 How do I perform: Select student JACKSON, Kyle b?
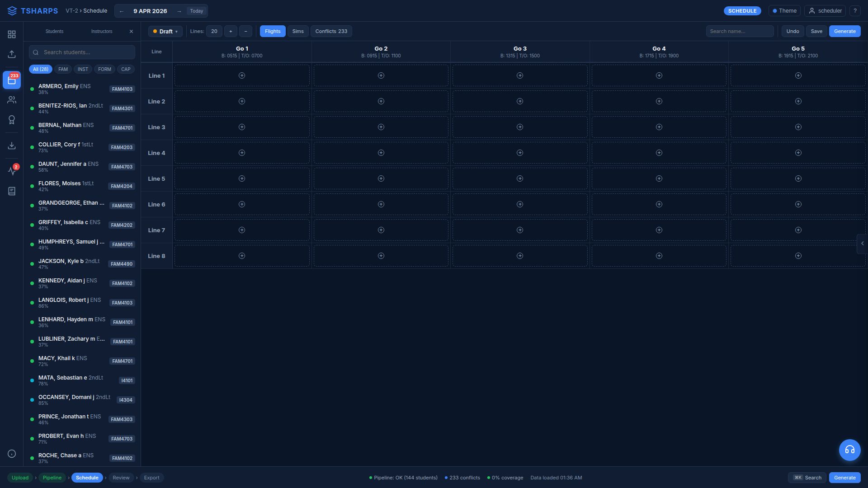[x=82, y=264]
